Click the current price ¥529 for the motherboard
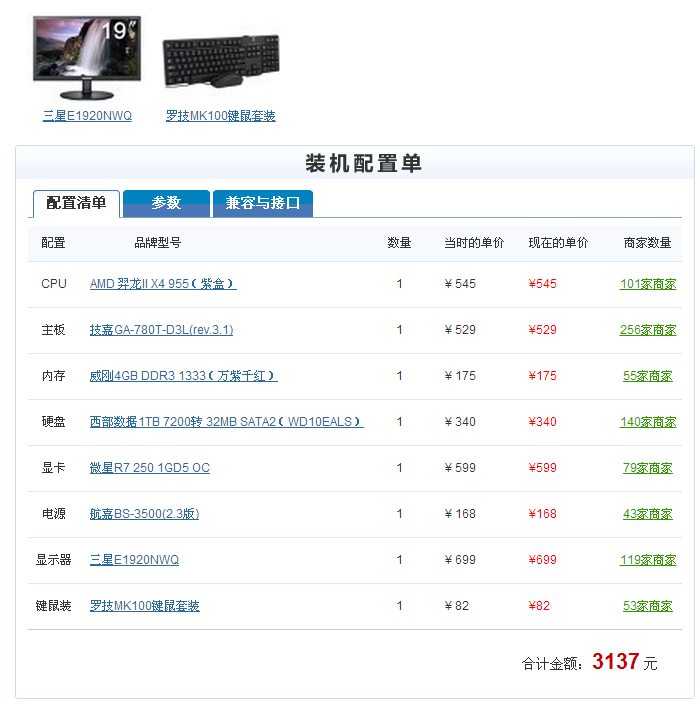Screen dimensions: 698x704 coord(542,330)
